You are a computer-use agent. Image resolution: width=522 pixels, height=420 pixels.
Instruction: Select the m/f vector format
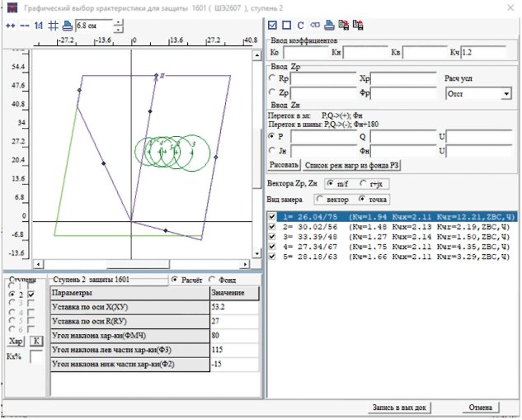[x=330, y=183]
